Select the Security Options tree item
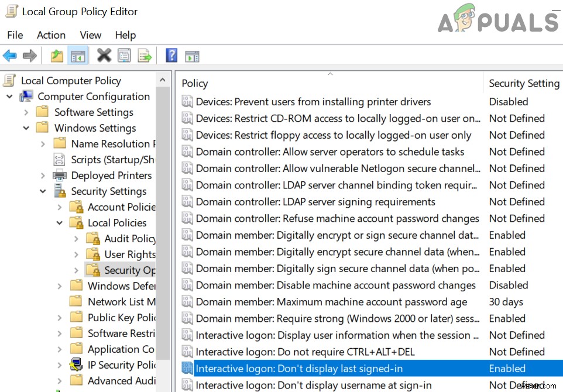The image size is (563, 392). click(x=128, y=270)
